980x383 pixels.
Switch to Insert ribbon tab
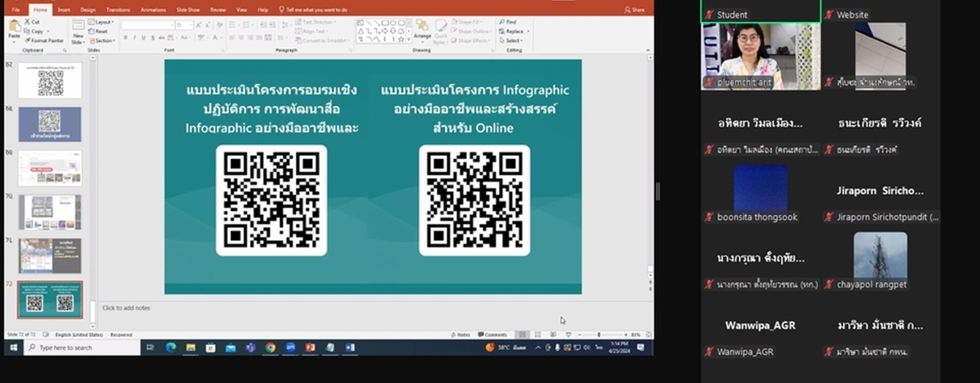click(x=64, y=10)
